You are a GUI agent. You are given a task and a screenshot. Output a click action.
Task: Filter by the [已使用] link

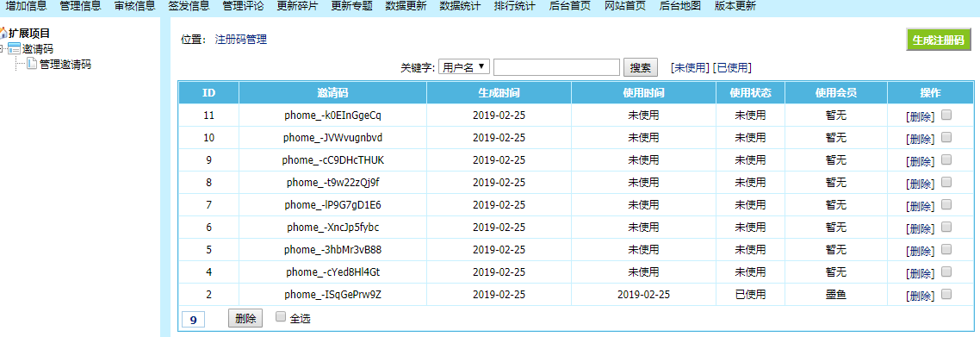pyautogui.click(x=732, y=67)
